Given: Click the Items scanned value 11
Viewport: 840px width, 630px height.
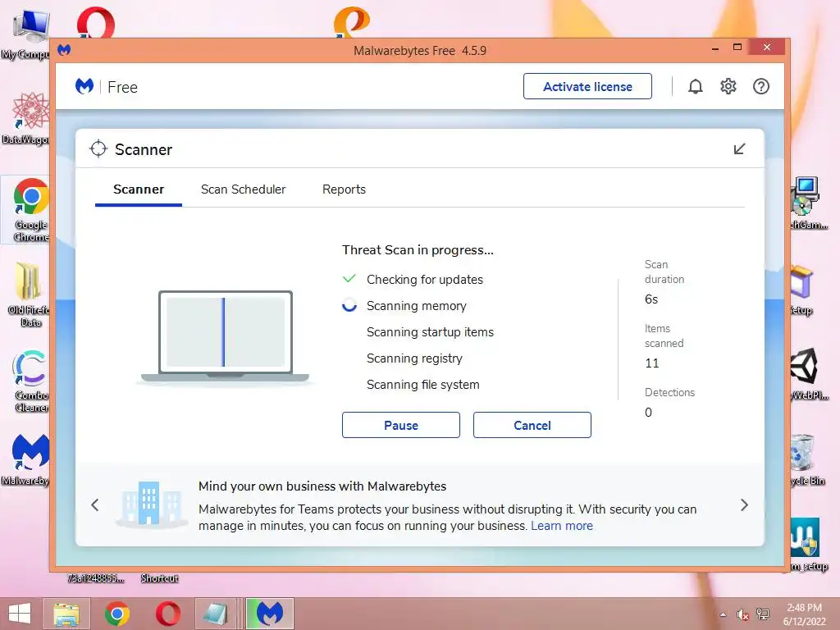Looking at the screenshot, I should coord(652,363).
